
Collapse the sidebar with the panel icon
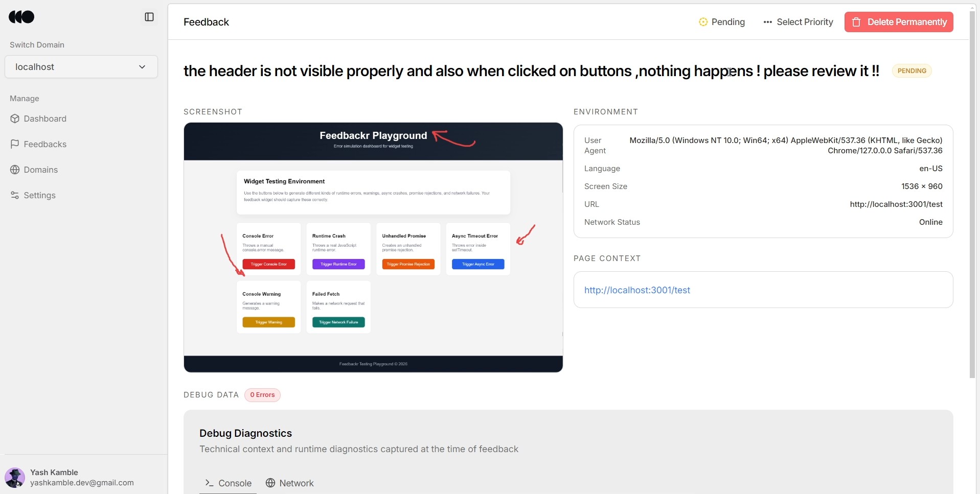(149, 17)
